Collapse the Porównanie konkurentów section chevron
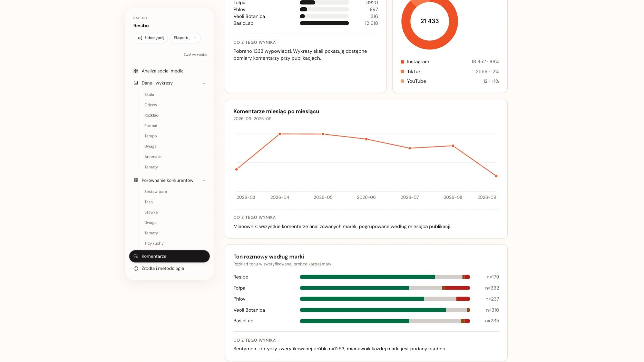 (x=204, y=180)
